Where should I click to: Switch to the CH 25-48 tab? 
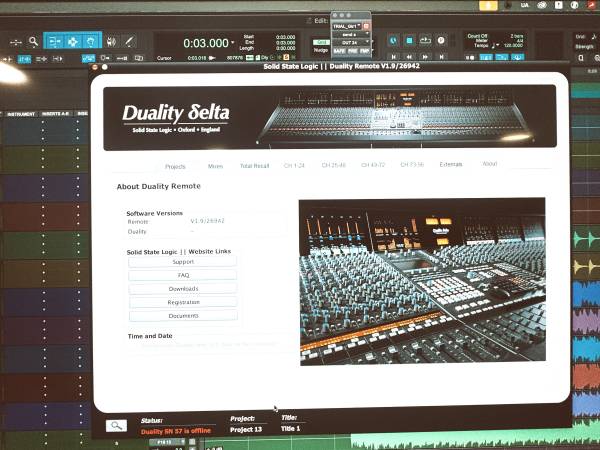click(x=333, y=165)
